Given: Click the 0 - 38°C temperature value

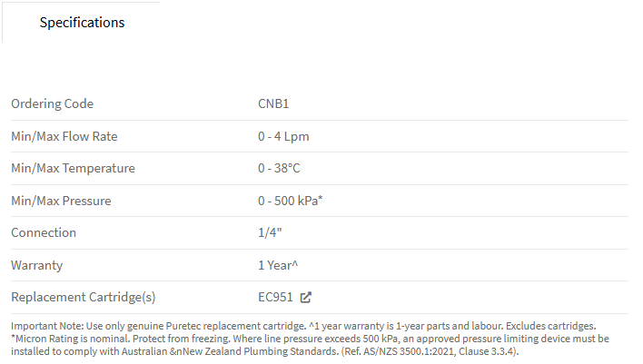Looking at the screenshot, I should click(x=279, y=168).
